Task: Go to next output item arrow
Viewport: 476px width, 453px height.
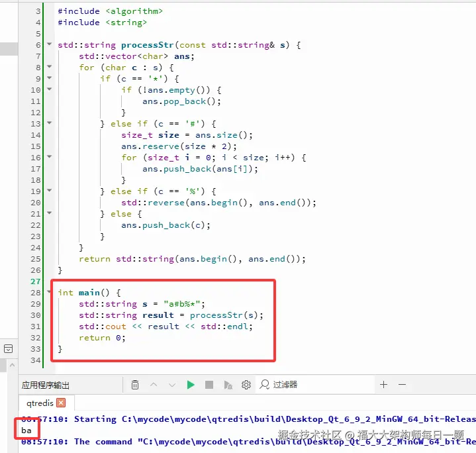Action: click(172, 385)
